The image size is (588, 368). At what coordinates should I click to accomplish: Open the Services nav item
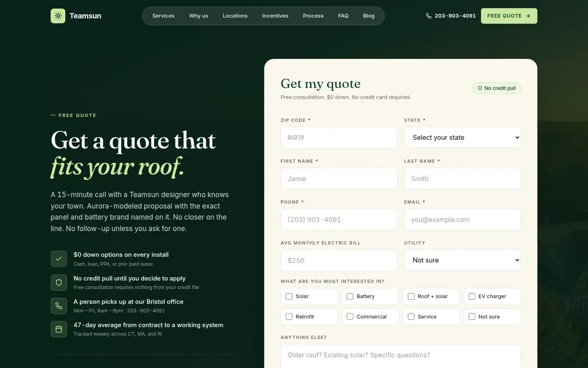pyautogui.click(x=163, y=16)
